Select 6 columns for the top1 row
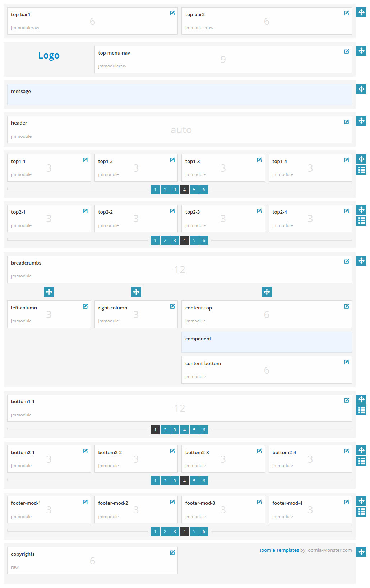The width and height of the screenshot is (370, 588). click(x=204, y=190)
